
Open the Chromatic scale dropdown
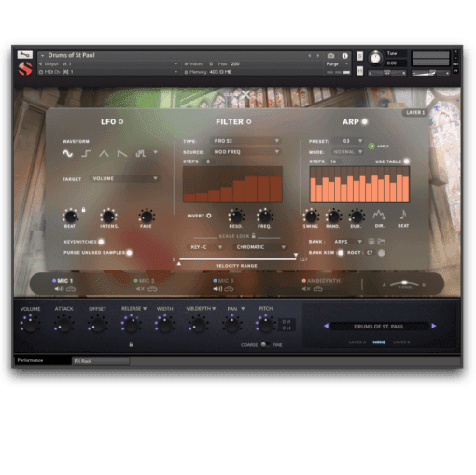260,247
